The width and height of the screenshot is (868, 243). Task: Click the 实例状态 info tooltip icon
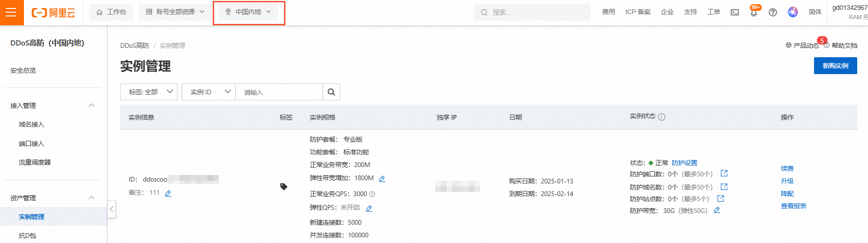(x=661, y=117)
